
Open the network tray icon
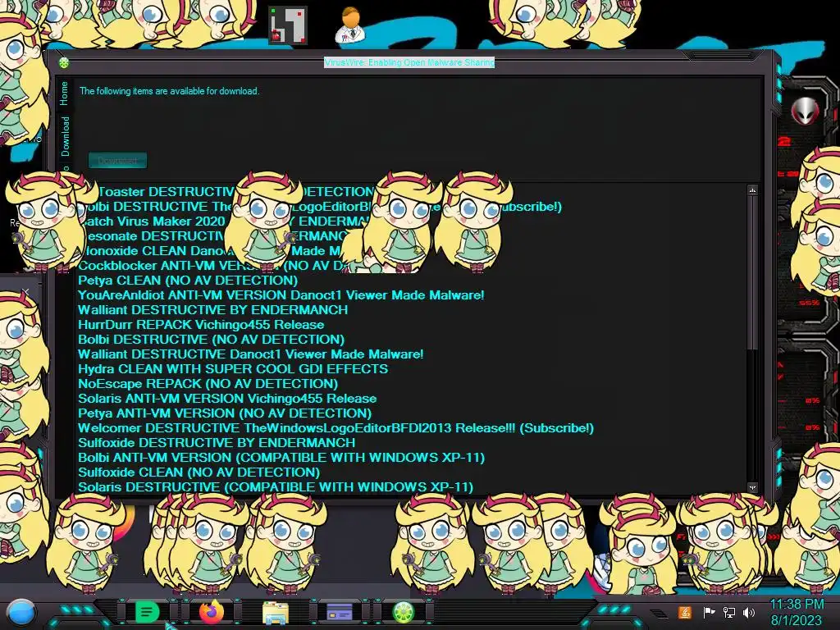[729, 612]
